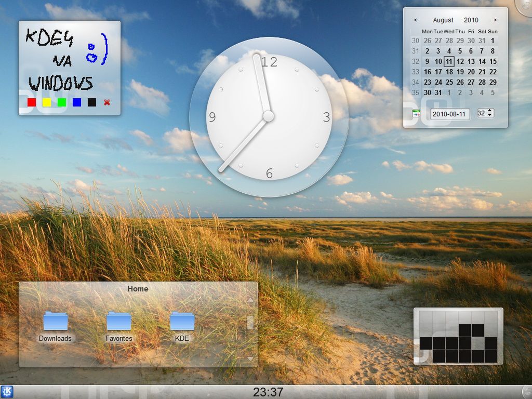Select August 20 in the calendar
Viewport: 532px width, 399px height.
(471, 72)
